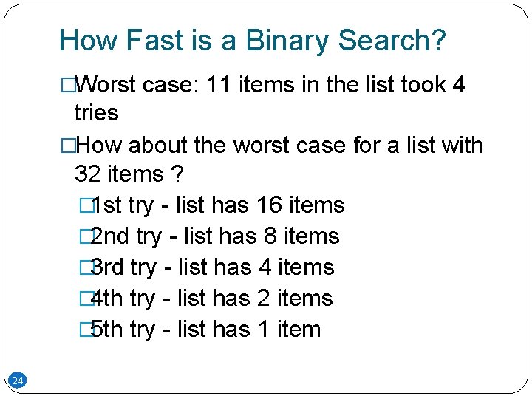
Task: Click the text 'list has 16 items'
Action: pos(261,205)
